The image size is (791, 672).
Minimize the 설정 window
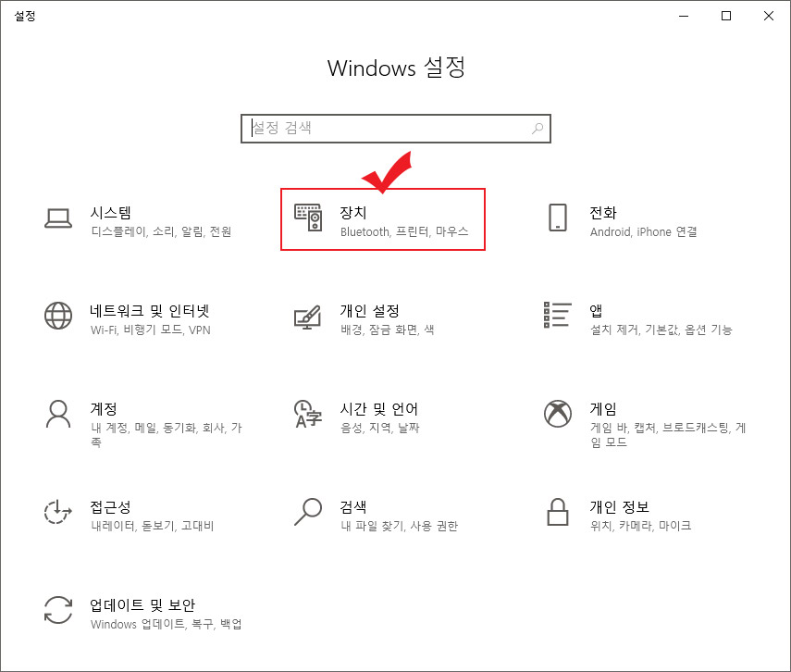[684, 16]
